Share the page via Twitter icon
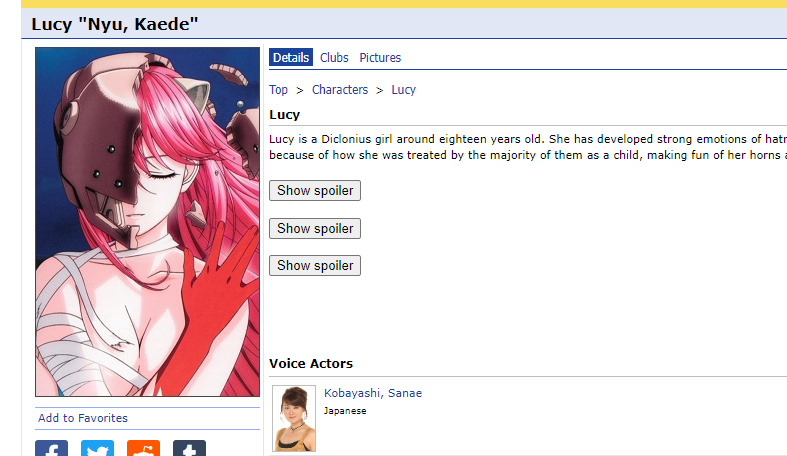787x456 pixels. (97, 448)
